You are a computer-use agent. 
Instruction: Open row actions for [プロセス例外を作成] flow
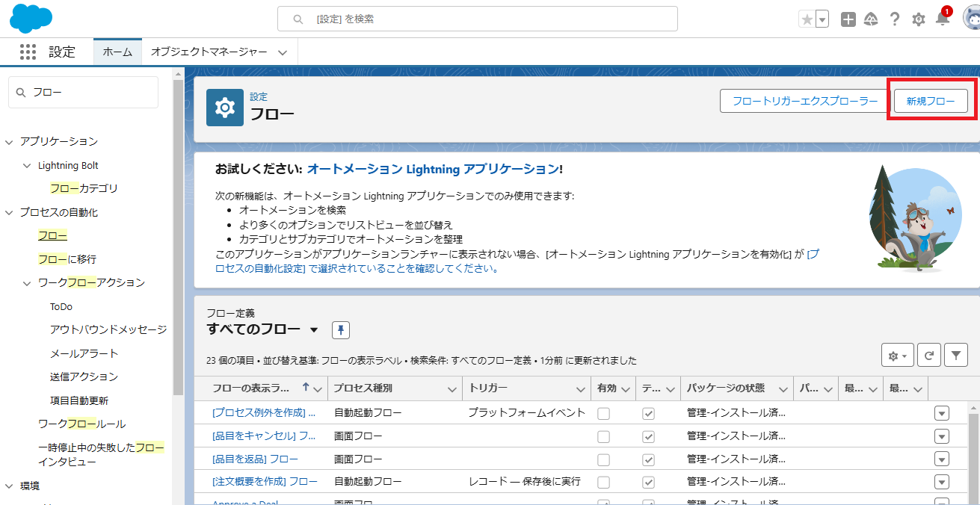pos(942,413)
